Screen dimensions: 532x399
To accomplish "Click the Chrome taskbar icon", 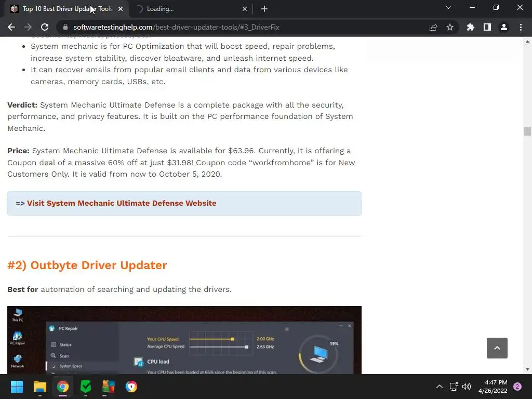I will (63, 387).
